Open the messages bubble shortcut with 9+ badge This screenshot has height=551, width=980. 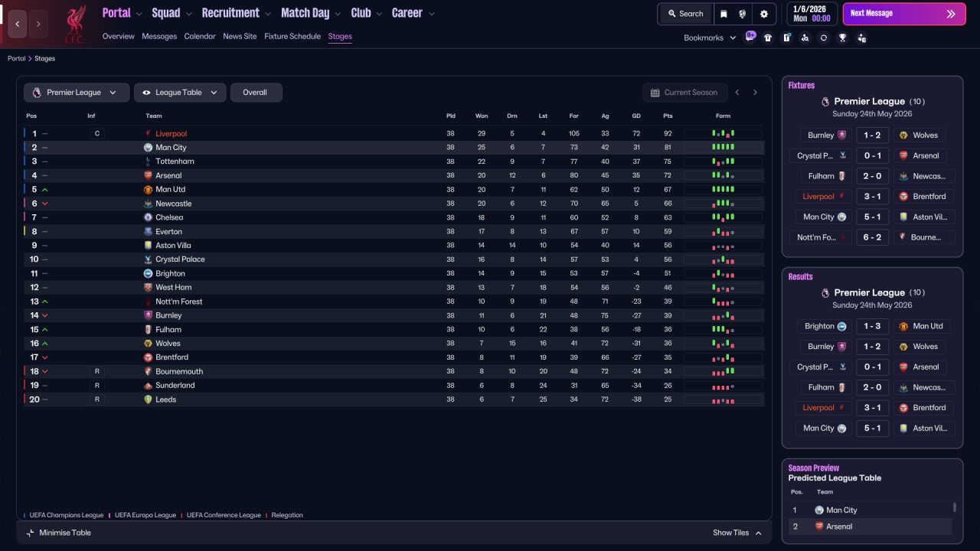tap(750, 36)
